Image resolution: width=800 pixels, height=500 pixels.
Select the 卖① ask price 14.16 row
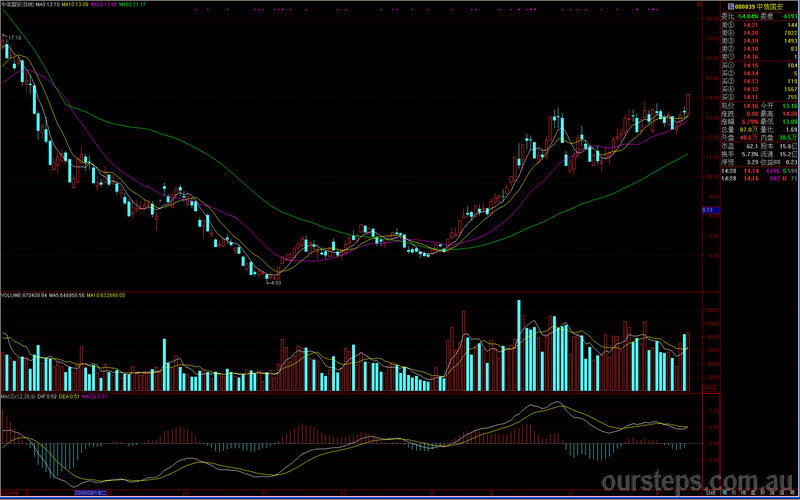(759, 57)
